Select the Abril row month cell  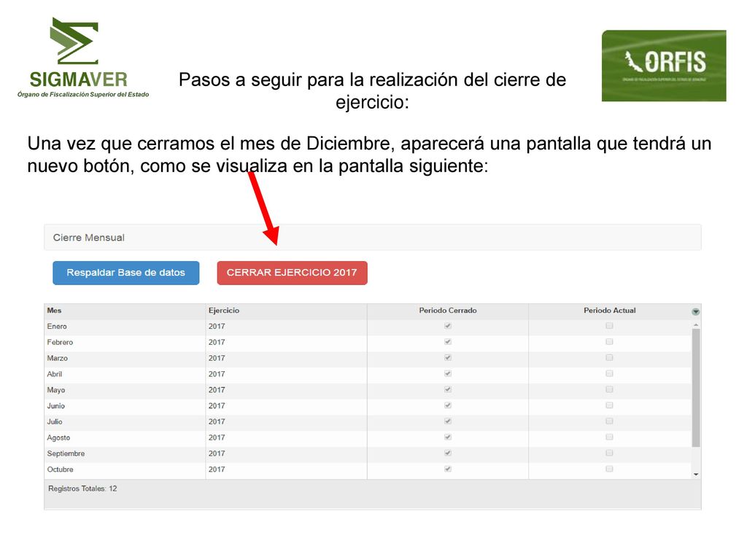(x=125, y=374)
